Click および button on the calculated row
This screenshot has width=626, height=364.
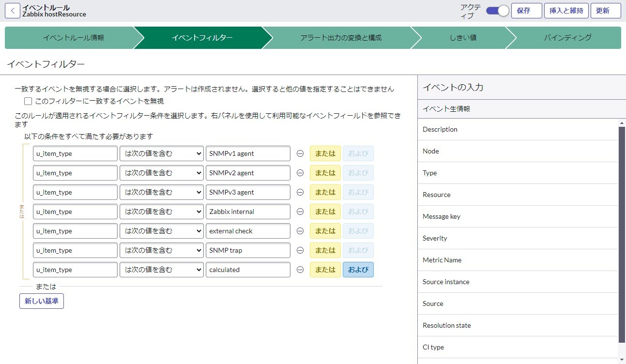358,270
